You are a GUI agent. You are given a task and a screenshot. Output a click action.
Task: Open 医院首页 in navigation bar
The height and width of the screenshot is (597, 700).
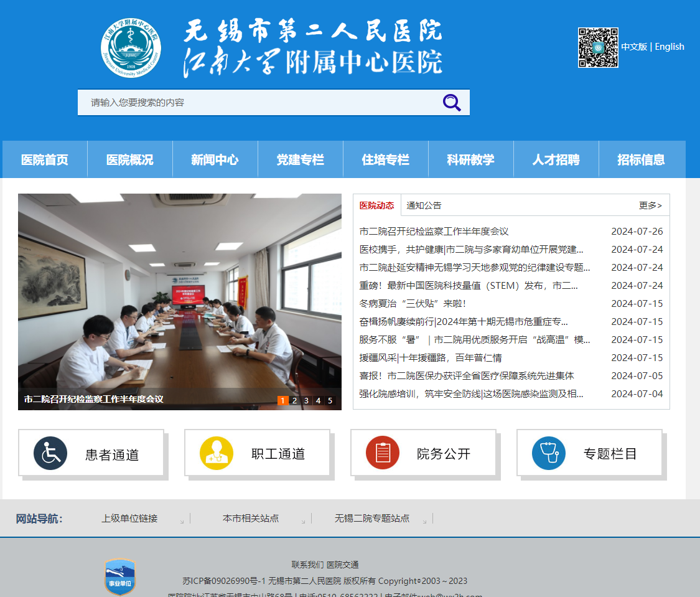tap(45, 159)
